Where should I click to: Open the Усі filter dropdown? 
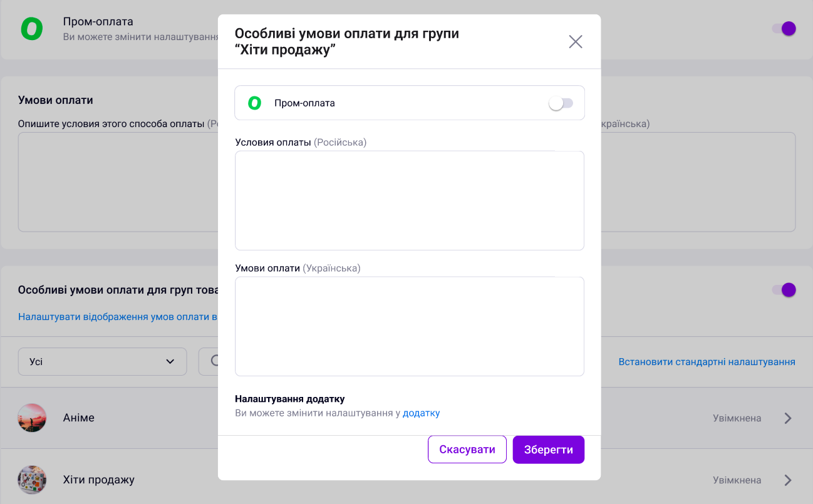[x=103, y=361]
